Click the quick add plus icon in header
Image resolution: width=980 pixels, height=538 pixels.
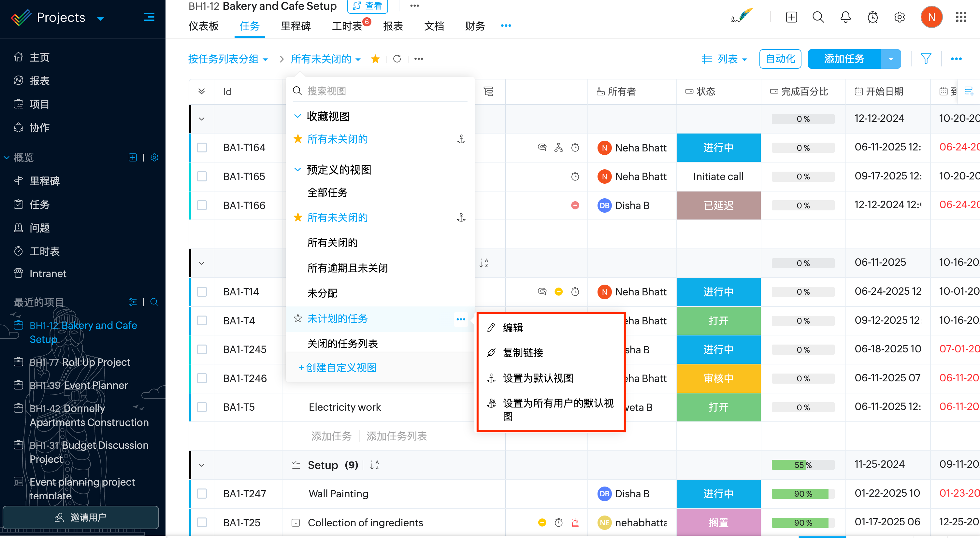coord(791,17)
